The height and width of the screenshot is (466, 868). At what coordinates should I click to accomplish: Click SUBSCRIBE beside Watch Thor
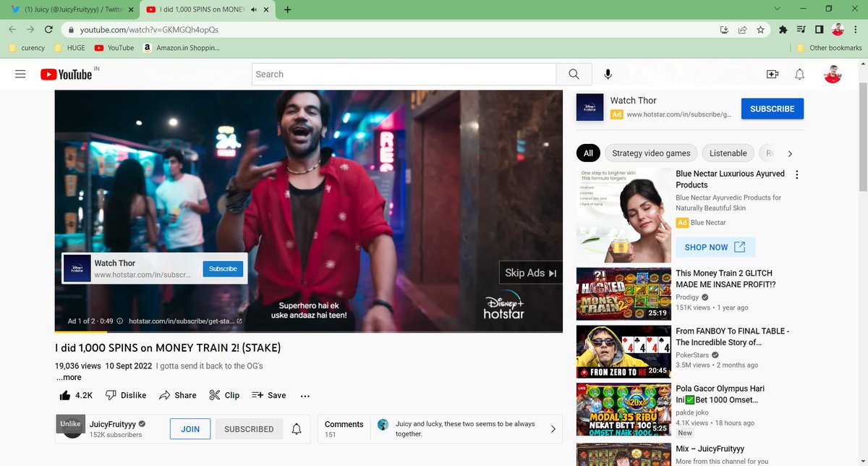click(772, 109)
